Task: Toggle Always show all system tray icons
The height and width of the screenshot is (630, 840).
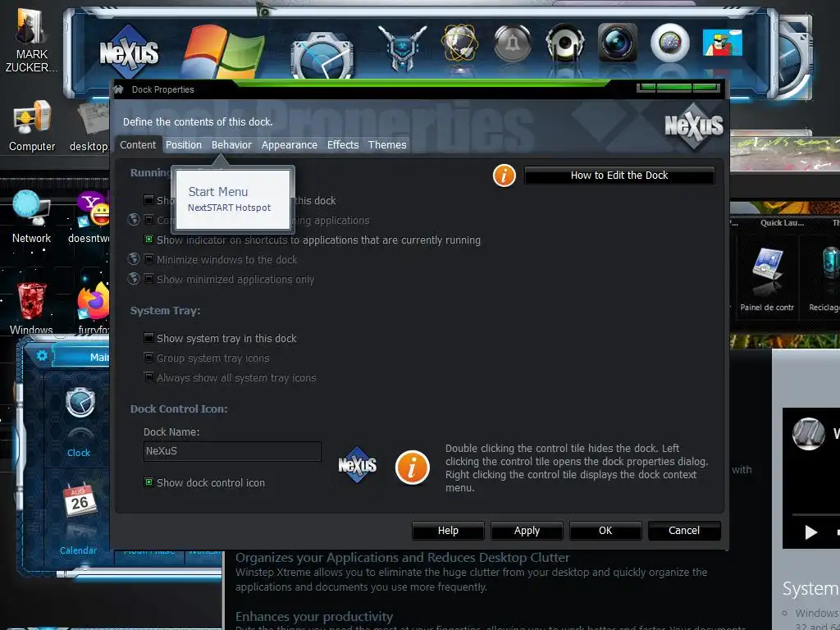Action: [x=149, y=377]
